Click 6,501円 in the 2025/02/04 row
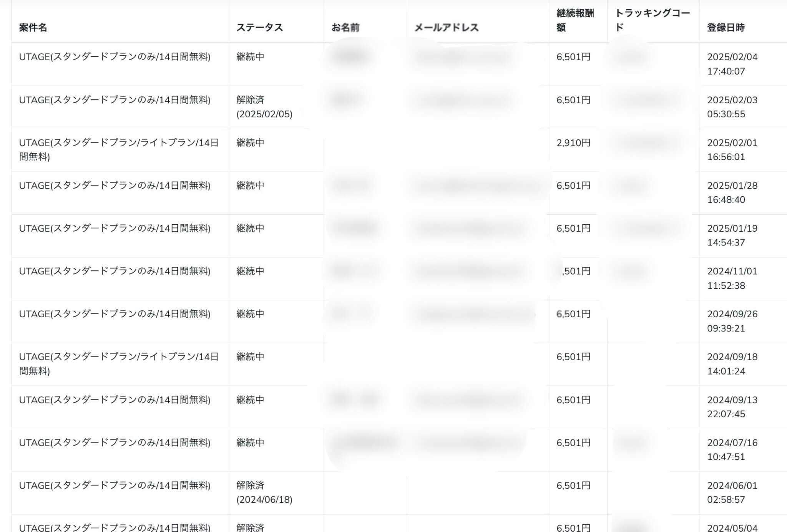This screenshot has height=532, width=787. click(x=573, y=56)
